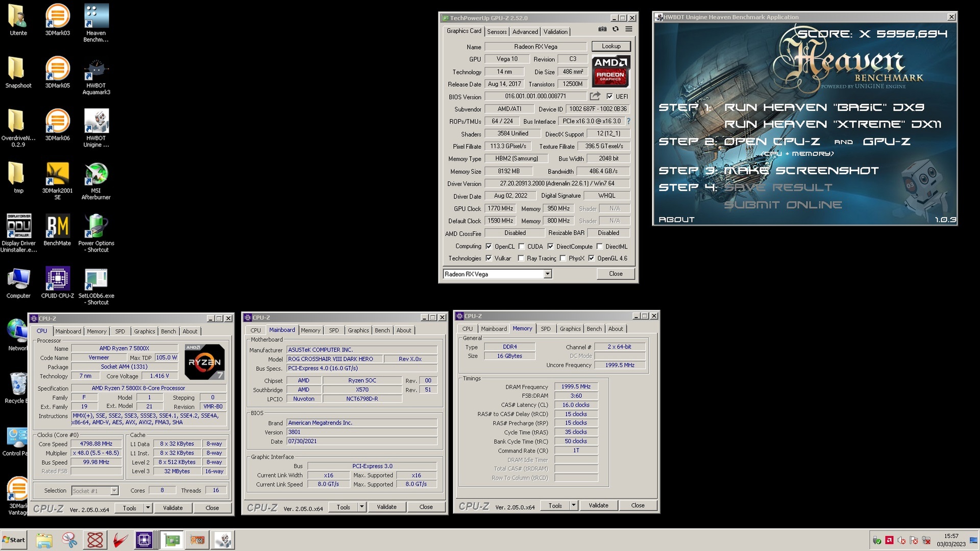This screenshot has width=980, height=551.
Task: Open the tmp folder on desktop
Action: pyautogui.click(x=18, y=177)
